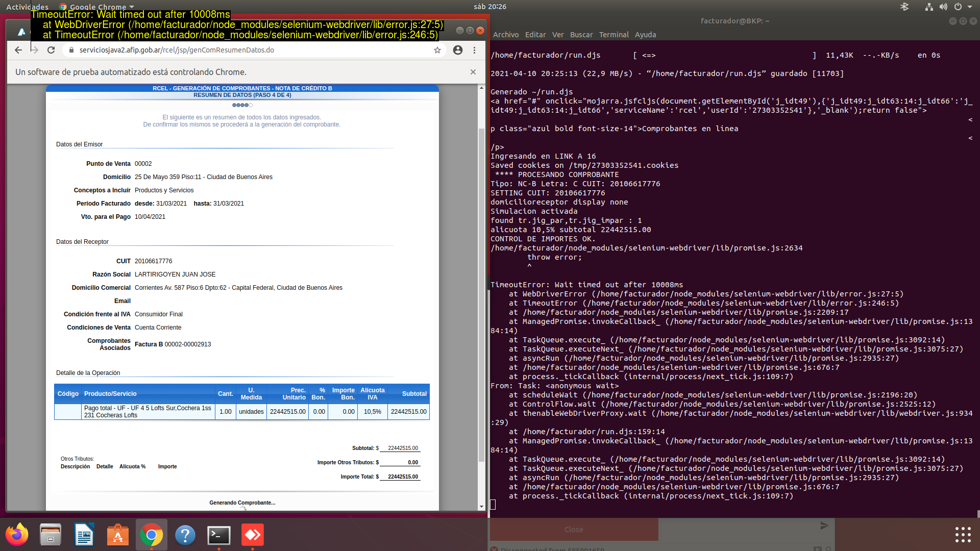
Task: Open Buscar menu in terminal
Action: pos(581,35)
